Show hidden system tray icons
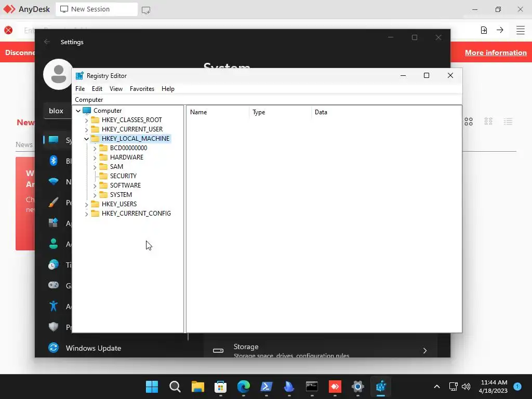Viewport: 532px width, 399px height. 437,387
